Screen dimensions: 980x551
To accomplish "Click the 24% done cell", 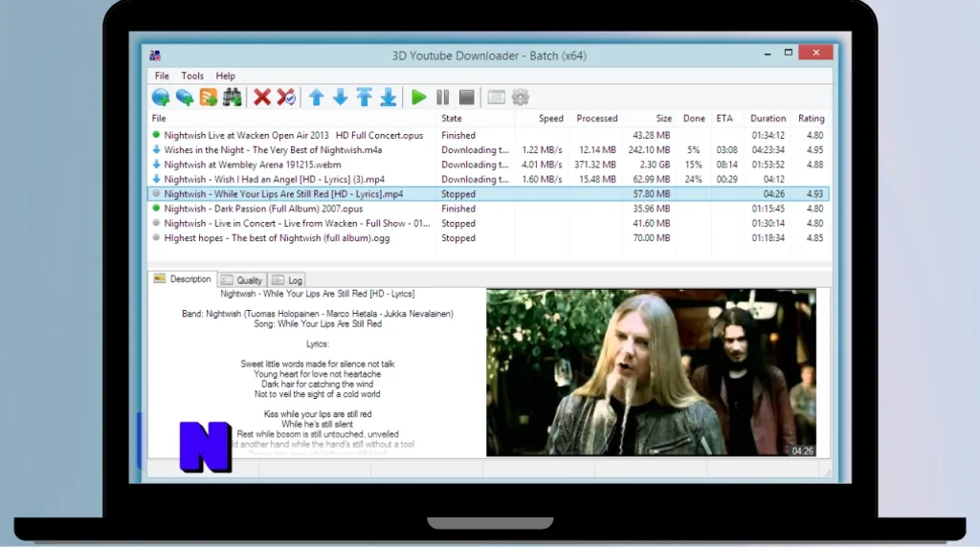I will [693, 179].
